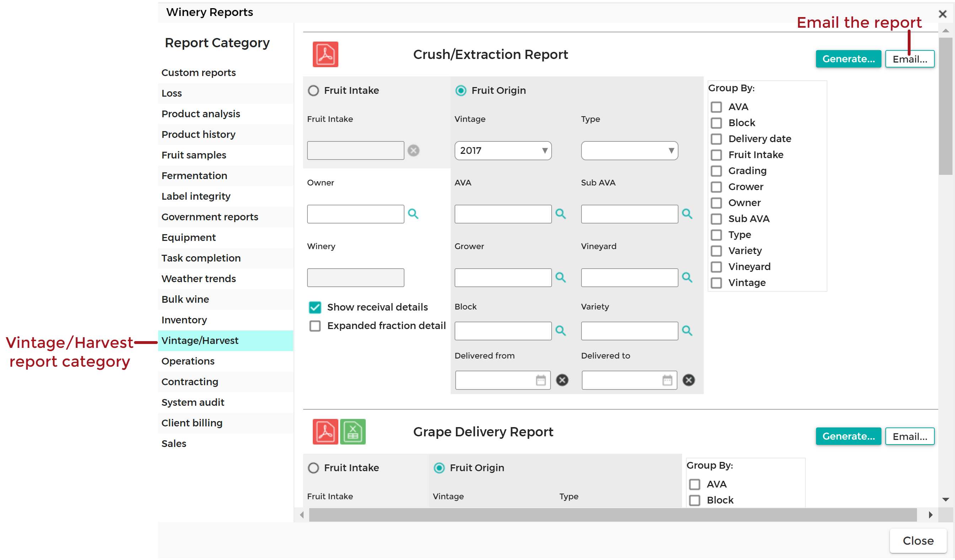Open the Delivered to calendar picker
Image resolution: width=955 pixels, height=560 pixels.
(667, 380)
